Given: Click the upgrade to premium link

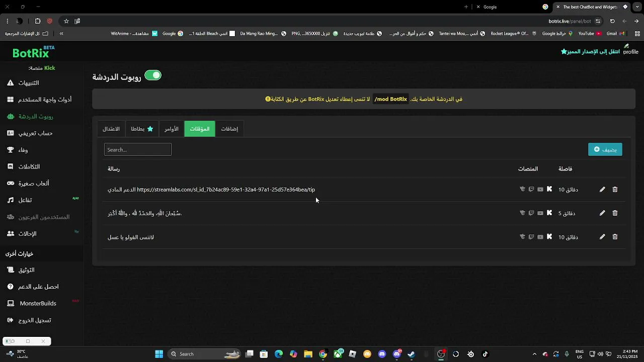Looking at the screenshot, I should (x=591, y=51).
